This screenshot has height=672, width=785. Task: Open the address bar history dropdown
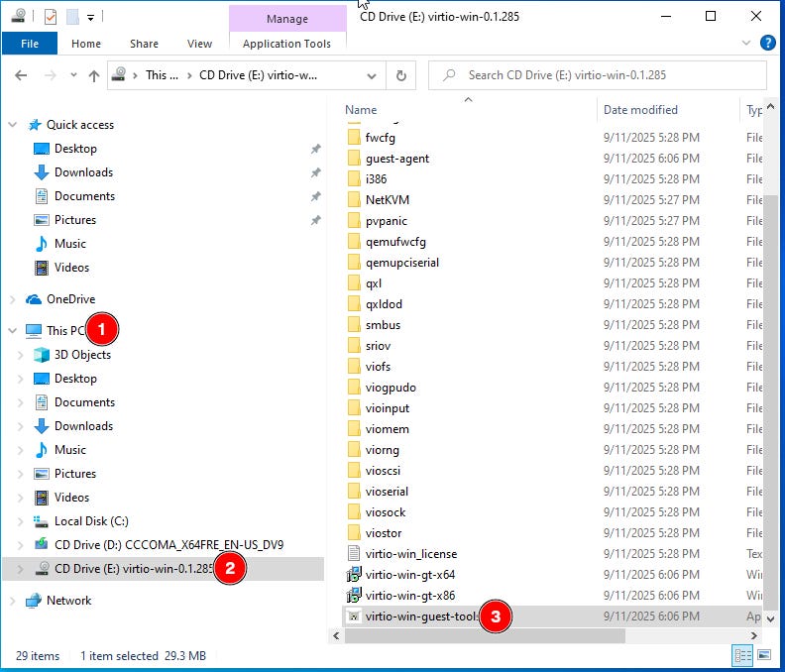point(372,75)
